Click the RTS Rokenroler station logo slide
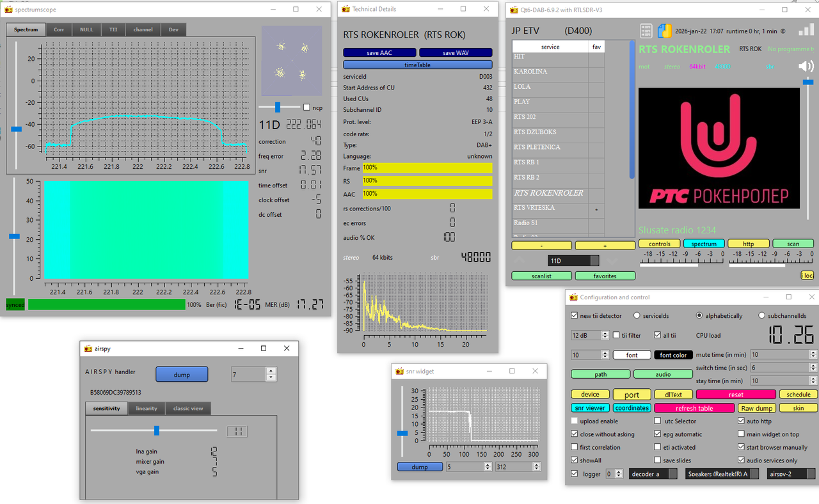The width and height of the screenshot is (819, 504). tap(719, 148)
